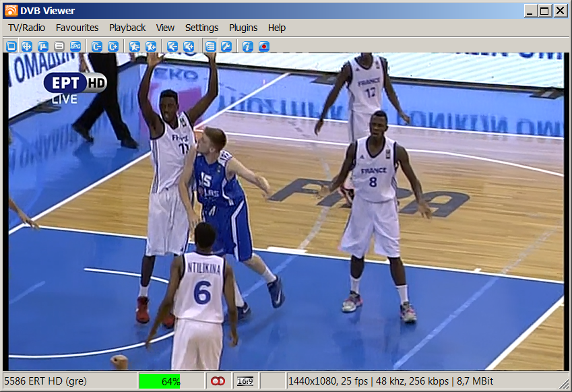Click the green 64% signal level bar
This screenshot has width=572, height=392.
(170, 381)
